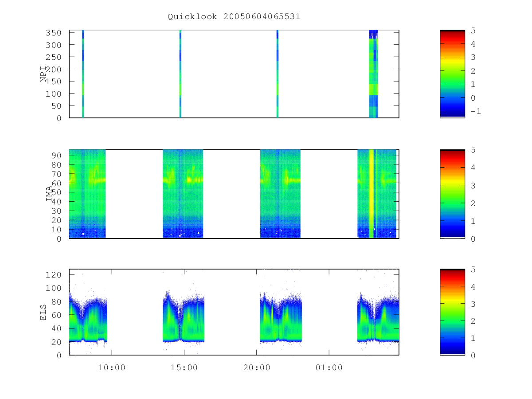Viewport: 532px width, 399px height.
Task: Click the IMA panel color bar
Action: click(x=452, y=194)
